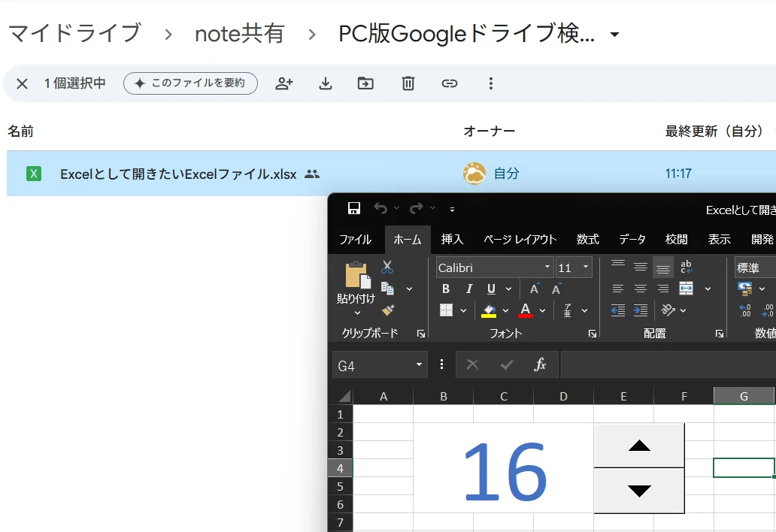Viewport: 776px width, 532px height.
Task: Copy link with the chain icon
Action: 450,83
